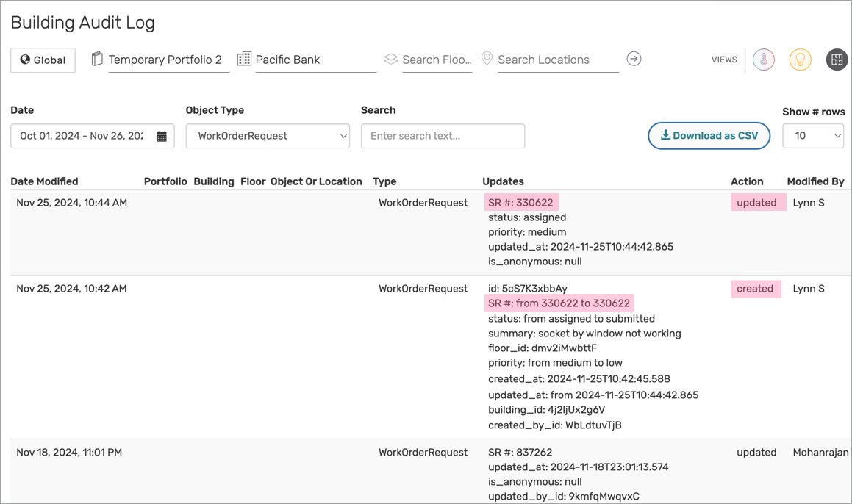Click the Portfolio column header

(165, 181)
